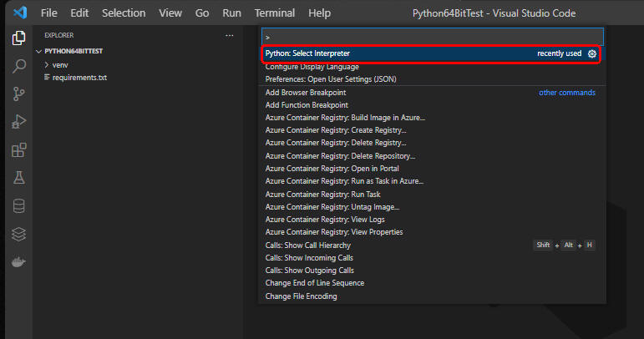Open the Explorer view in the activity bar
The image size is (644, 339).
tap(19, 38)
